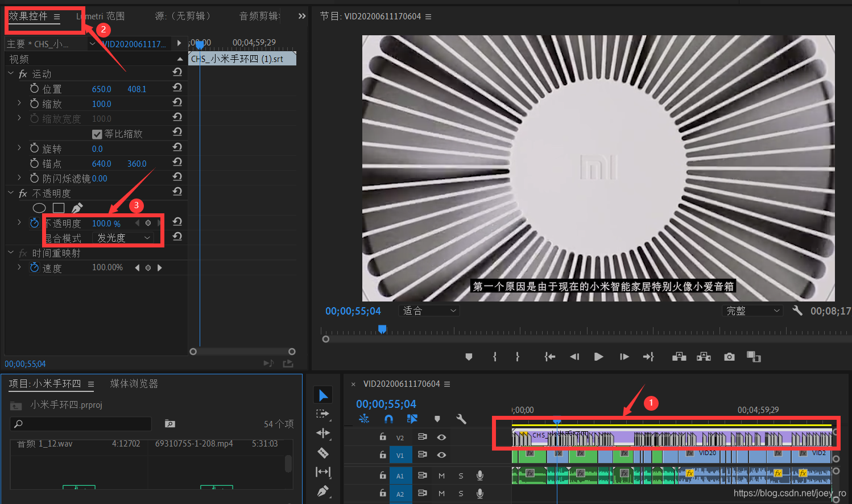Select the Ripple Edit tool

(x=323, y=433)
